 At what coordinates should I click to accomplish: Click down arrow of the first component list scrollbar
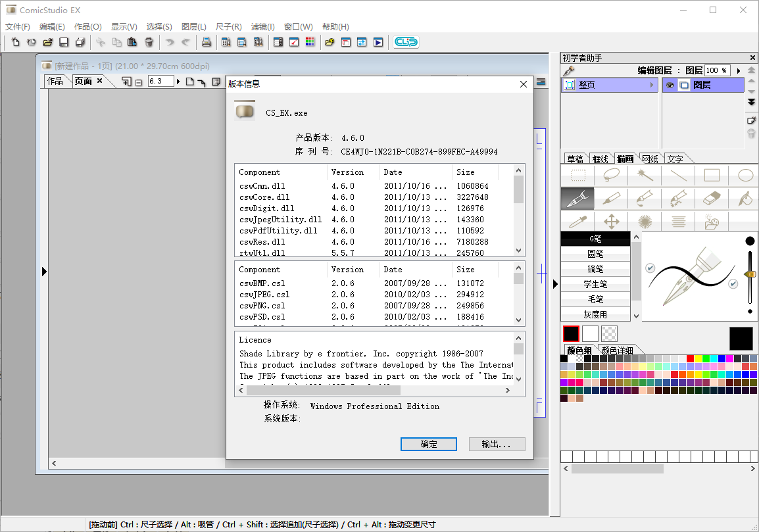point(518,251)
